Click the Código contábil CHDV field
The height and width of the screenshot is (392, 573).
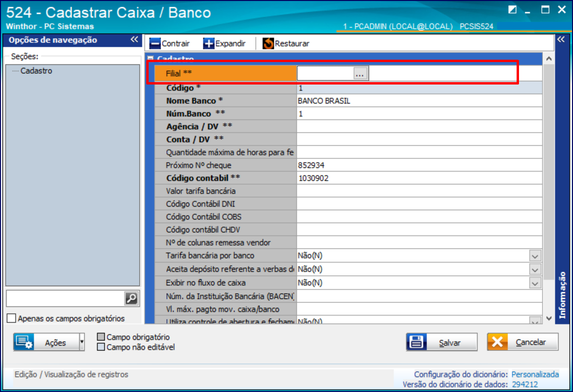click(420, 230)
